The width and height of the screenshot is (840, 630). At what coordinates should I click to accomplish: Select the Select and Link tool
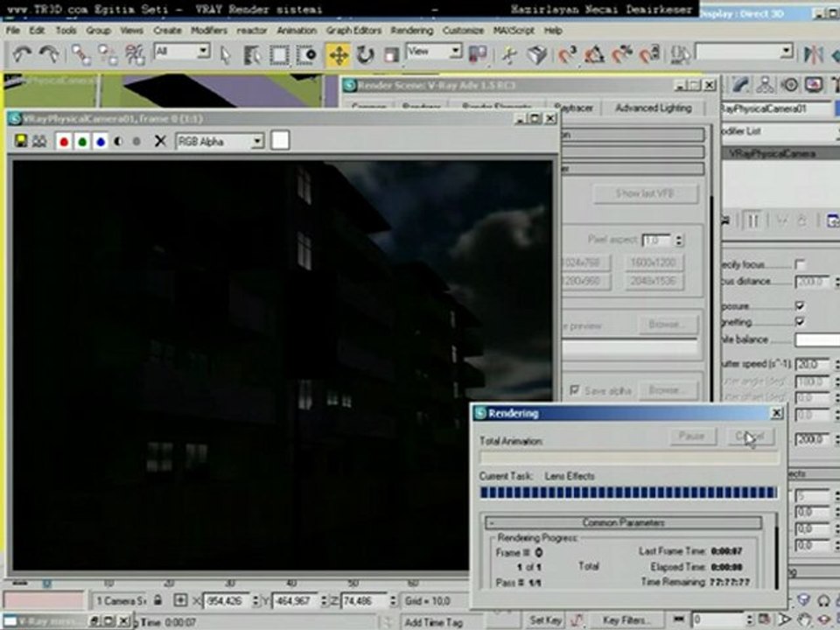80,54
